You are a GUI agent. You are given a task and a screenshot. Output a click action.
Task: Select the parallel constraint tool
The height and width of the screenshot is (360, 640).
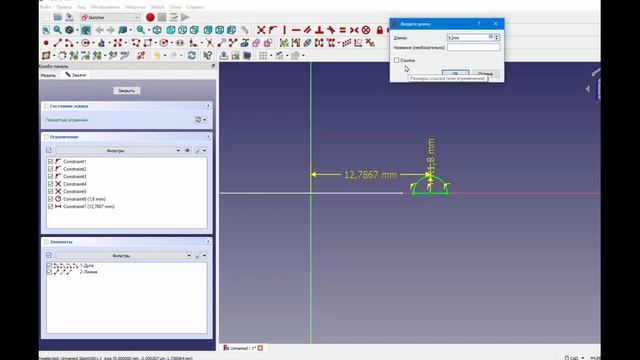tap(308, 30)
